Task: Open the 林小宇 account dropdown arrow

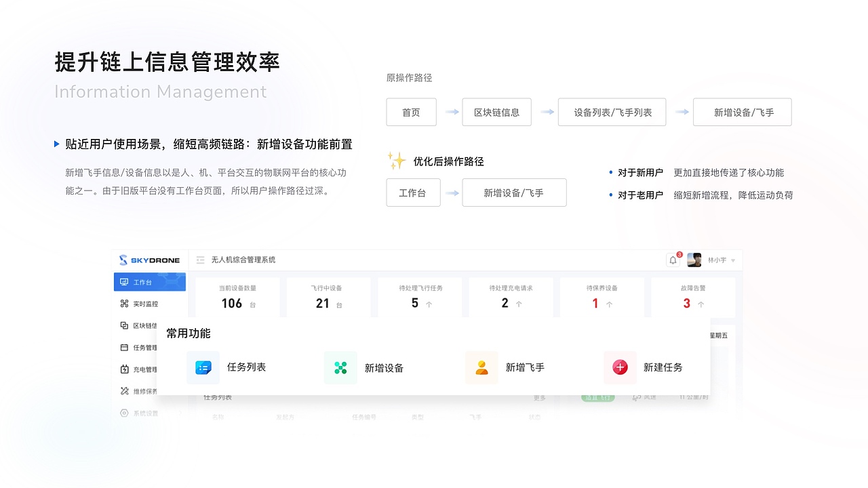Action: click(x=733, y=260)
